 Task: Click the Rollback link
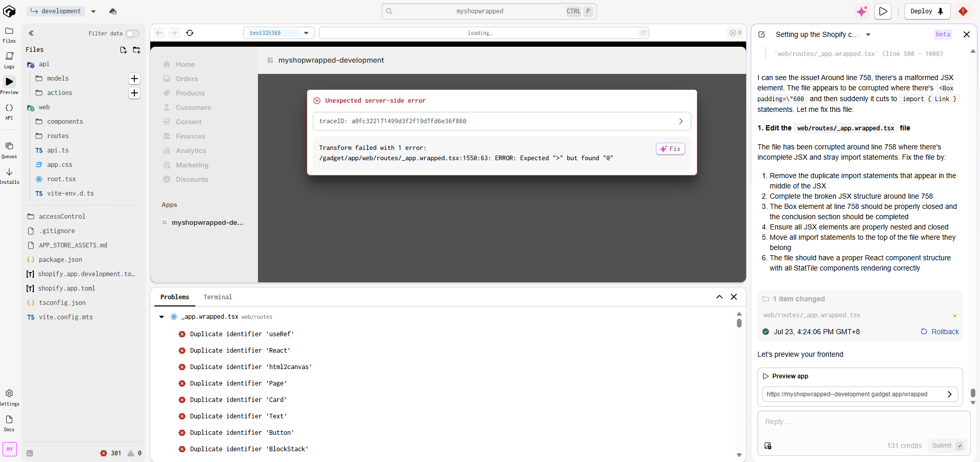click(939, 332)
